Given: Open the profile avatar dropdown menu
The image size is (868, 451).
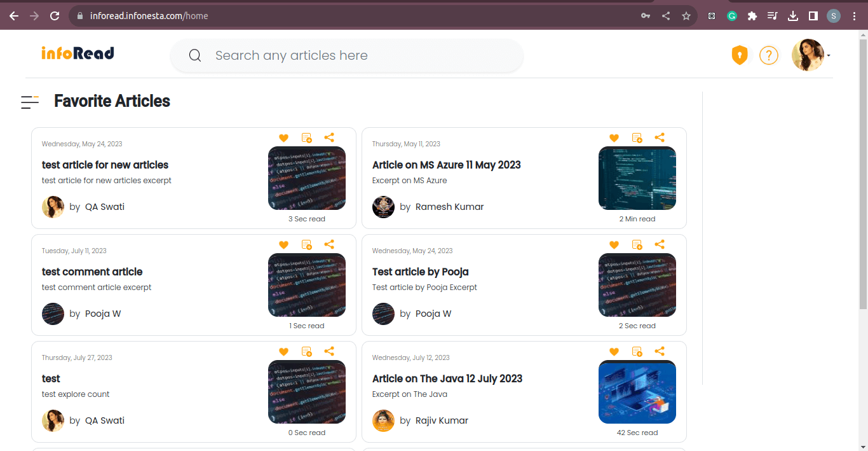Looking at the screenshot, I should [810, 55].
